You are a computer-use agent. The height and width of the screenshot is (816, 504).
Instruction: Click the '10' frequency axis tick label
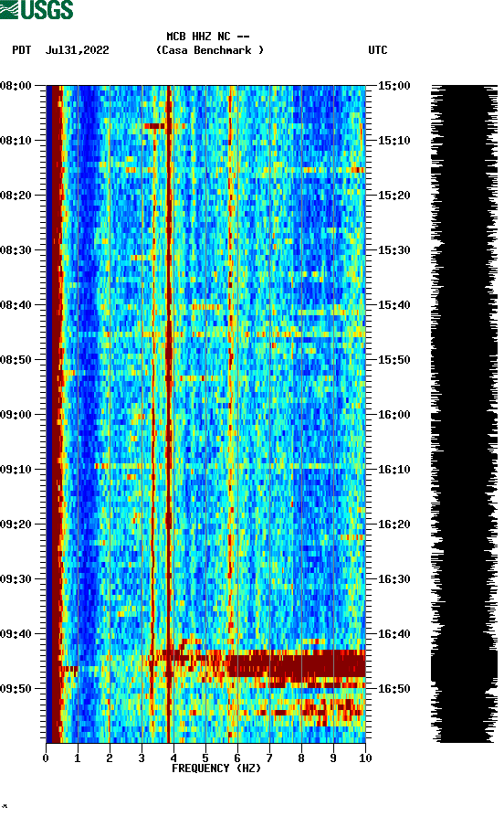365,758
